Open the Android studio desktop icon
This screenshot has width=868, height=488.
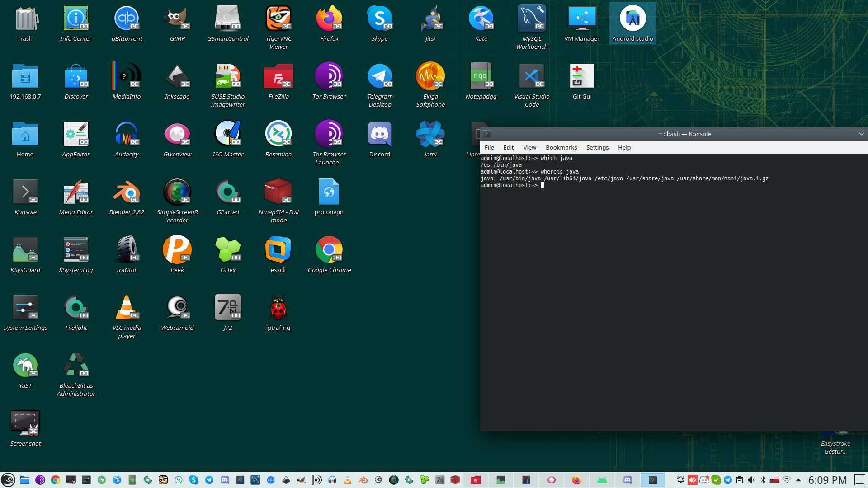pyautogui.click(x=632, y=19)
